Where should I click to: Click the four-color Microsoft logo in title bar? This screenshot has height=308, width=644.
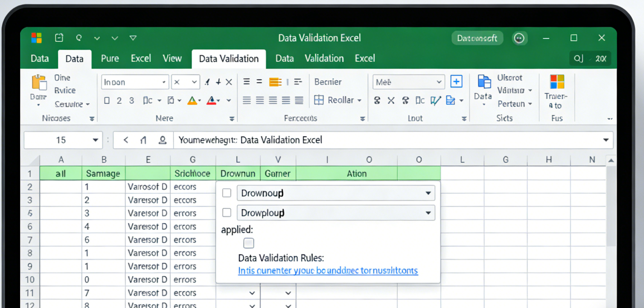(x=37, y=38)
